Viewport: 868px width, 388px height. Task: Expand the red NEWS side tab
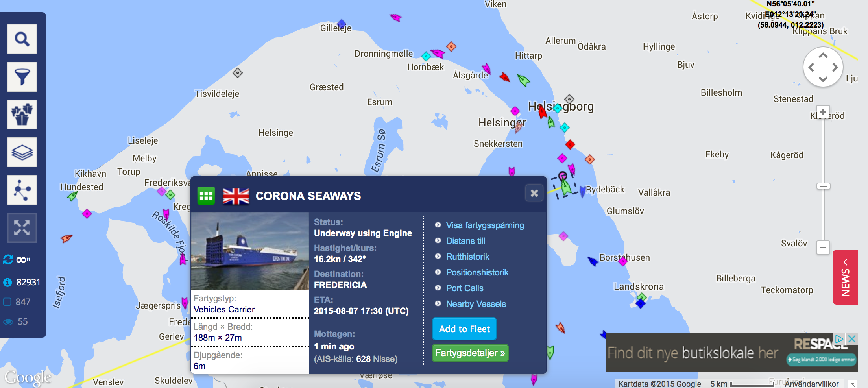845,277
